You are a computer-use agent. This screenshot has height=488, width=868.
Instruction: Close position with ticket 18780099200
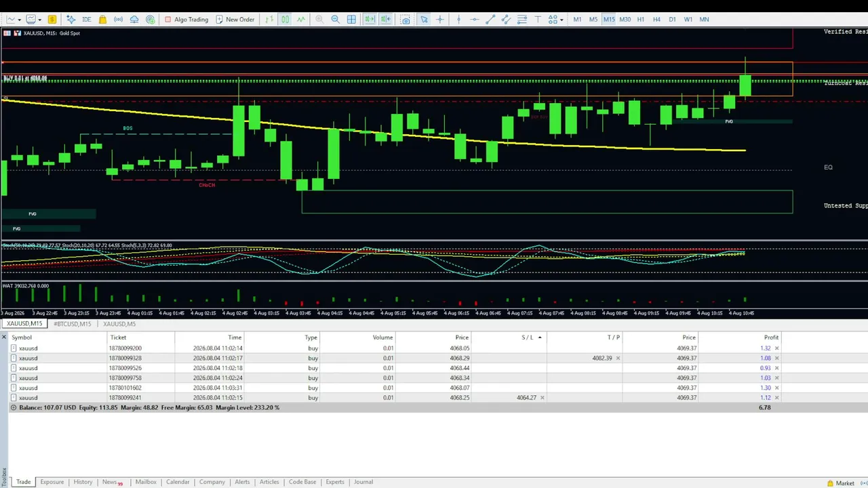776,348
